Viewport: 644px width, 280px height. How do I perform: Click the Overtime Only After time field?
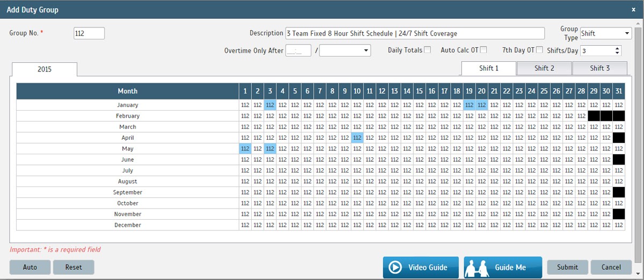(298, 50)
